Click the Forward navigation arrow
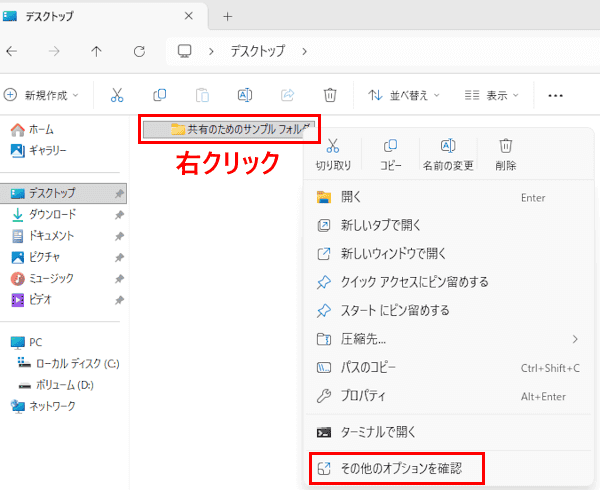Screen dimensions: 600x490 pyautogui.click(x=54, y=51)
